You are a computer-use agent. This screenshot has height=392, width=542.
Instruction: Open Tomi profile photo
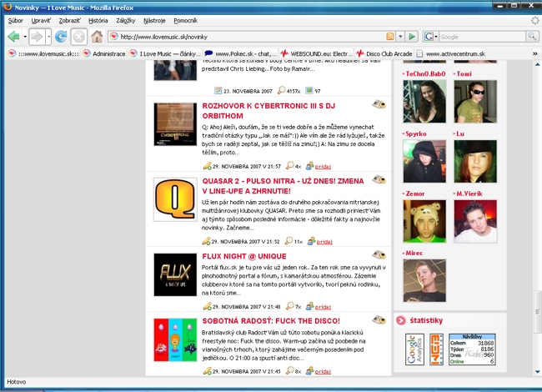click(x=475, y=101)
